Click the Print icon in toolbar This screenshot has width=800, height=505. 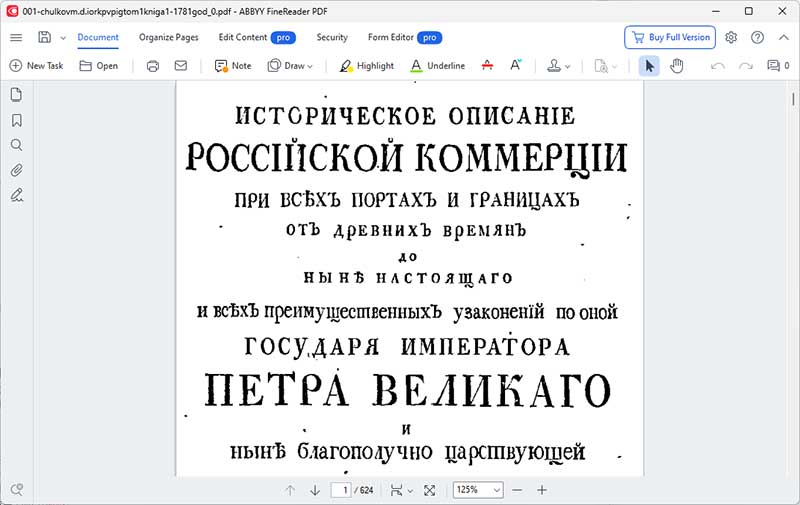pyautogui.click(x=153, y=66)
